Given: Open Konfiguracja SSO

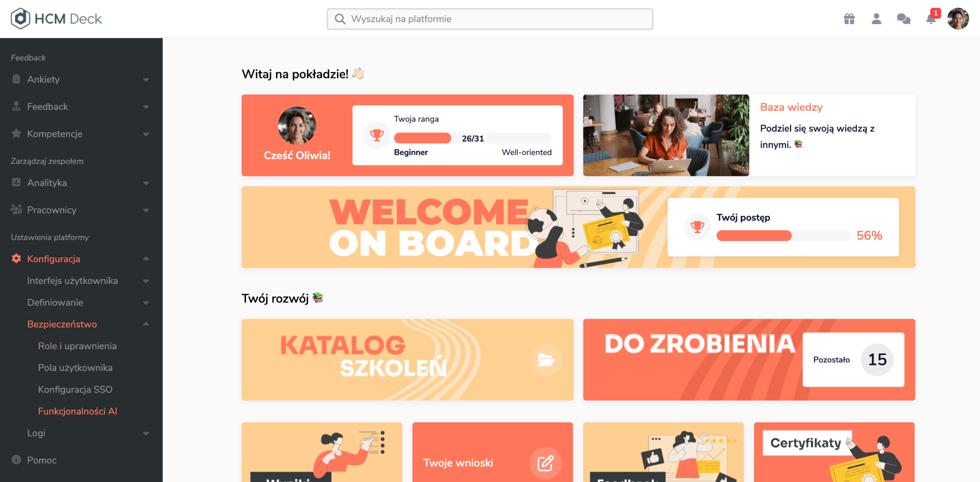Looking at the screenshot, I should [x=75, y=389].
